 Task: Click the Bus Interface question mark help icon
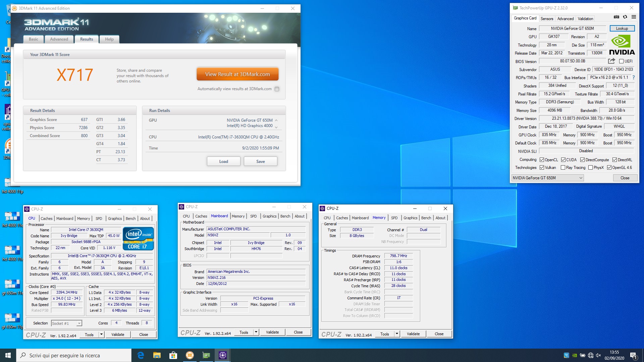[x=634, y=77]
